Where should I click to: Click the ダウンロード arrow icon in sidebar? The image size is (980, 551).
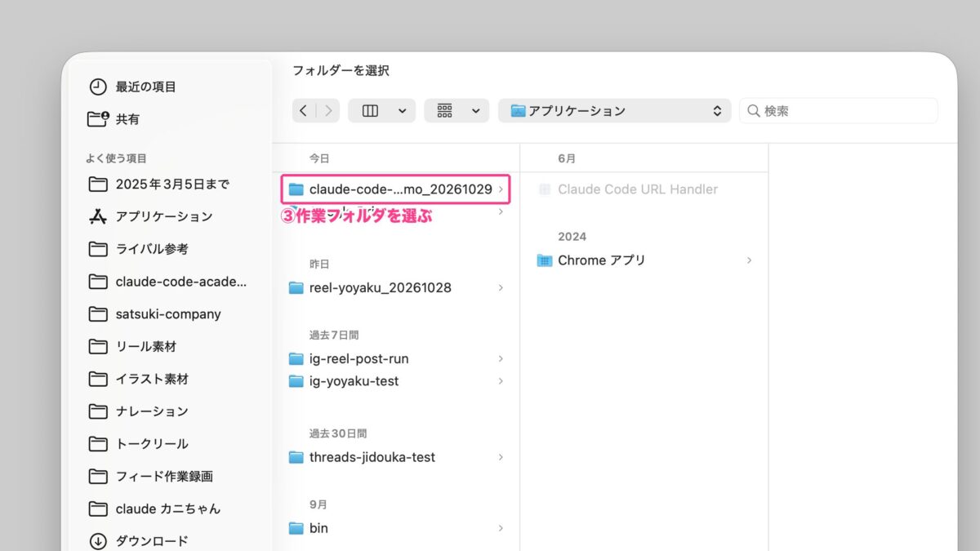98,540
